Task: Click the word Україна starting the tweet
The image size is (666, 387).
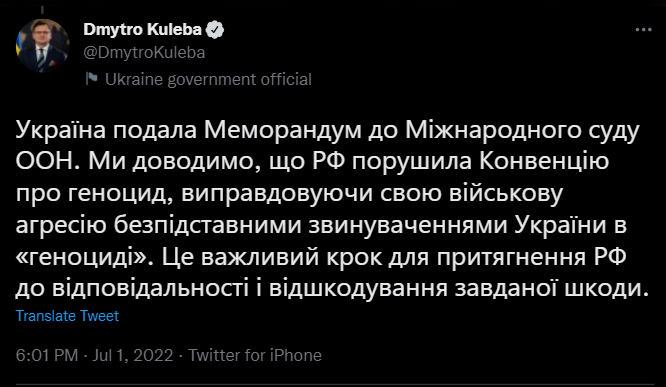Action: tap(60, 130)
